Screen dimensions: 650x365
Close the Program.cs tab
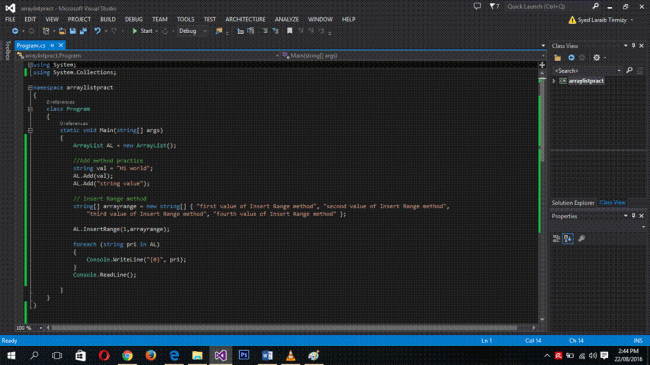[61, 45]
